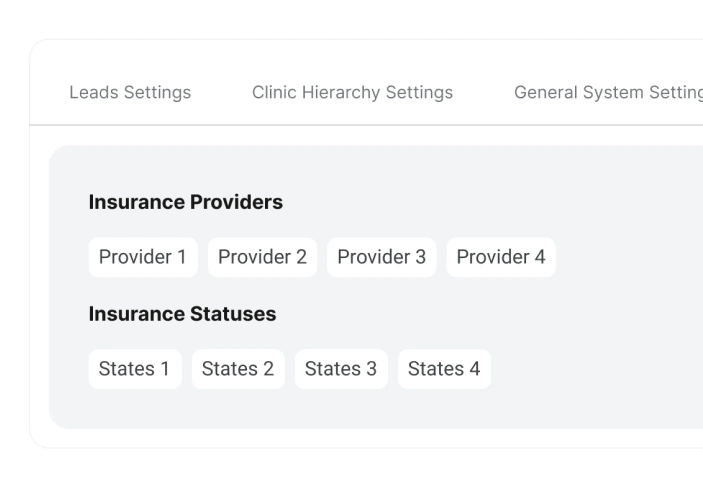Choose the States 3 chip

coord(341,369)
